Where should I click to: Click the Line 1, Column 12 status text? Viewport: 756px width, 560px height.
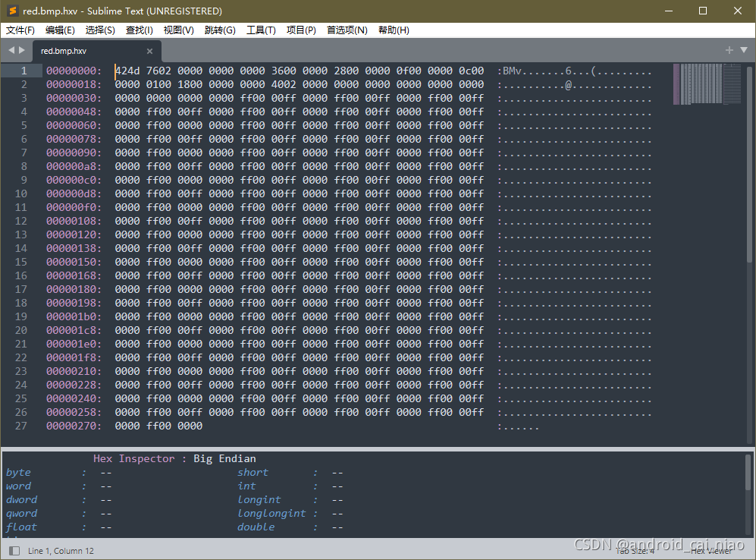tap(61, 551)
